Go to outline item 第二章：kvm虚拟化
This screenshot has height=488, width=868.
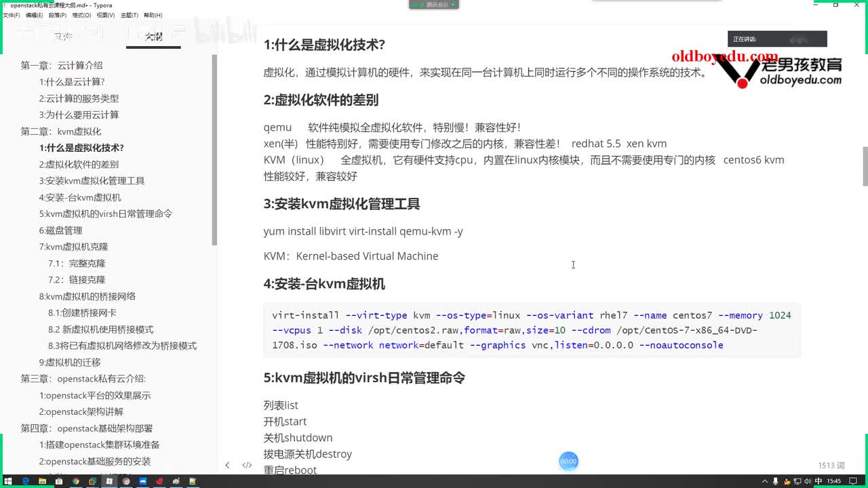pyautogui.click(x=61, y=131)
